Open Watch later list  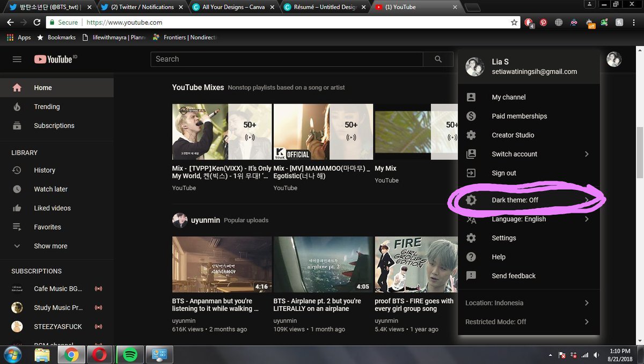[x=56, y=189]
